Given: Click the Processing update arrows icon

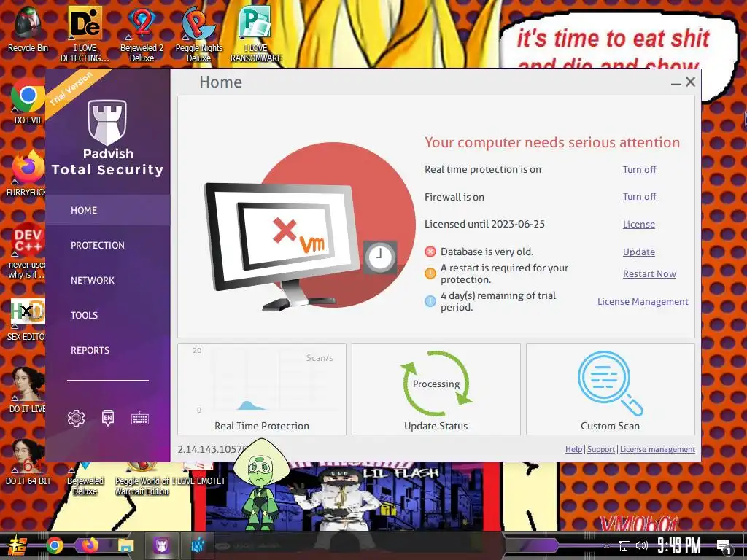Looking at the screenshot, I should [x=436, y=384].
